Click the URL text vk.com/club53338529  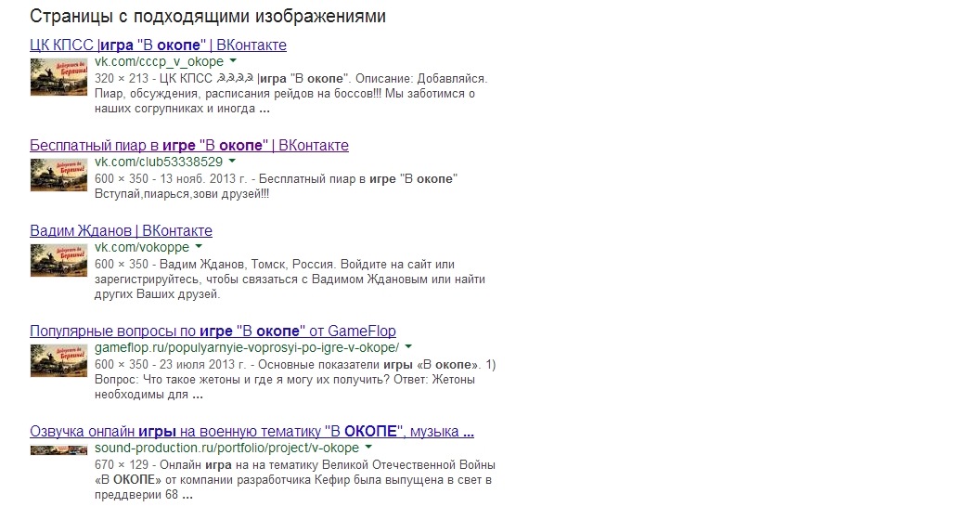click(x=159, y=162)
